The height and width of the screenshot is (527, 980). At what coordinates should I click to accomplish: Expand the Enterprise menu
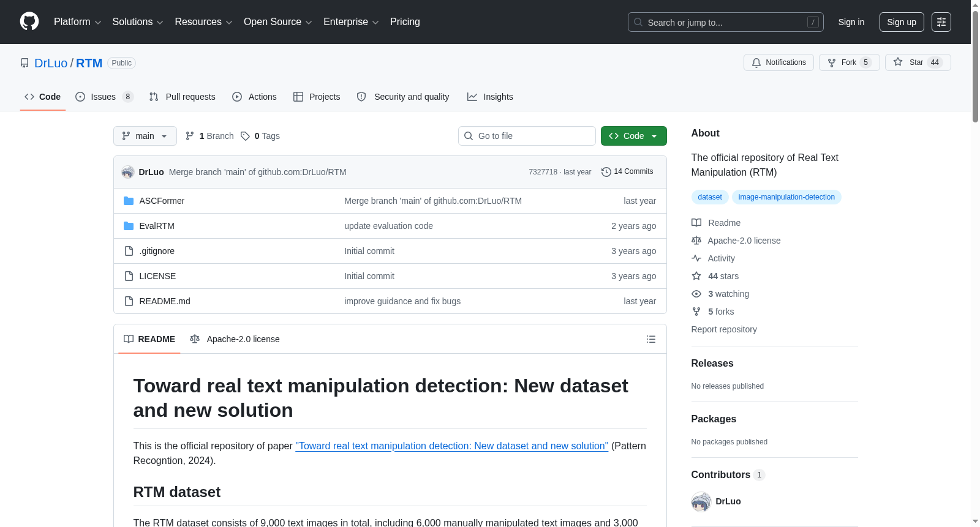[351, 22]
